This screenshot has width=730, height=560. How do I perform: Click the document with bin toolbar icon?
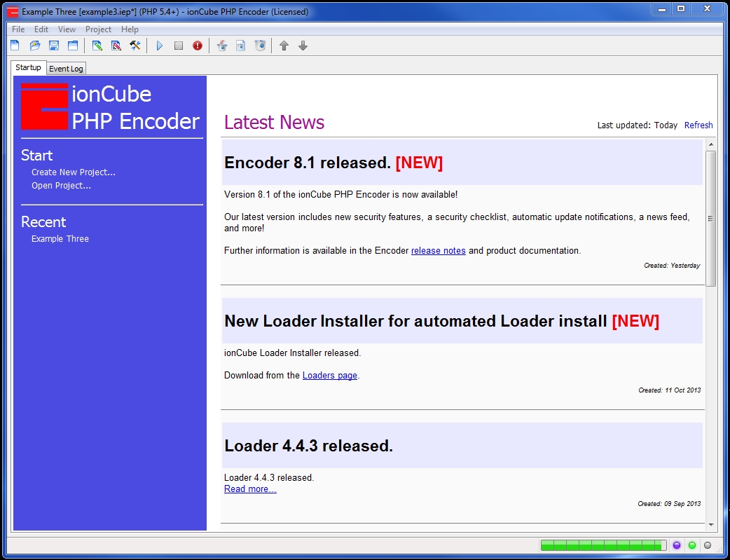[241, 46]
